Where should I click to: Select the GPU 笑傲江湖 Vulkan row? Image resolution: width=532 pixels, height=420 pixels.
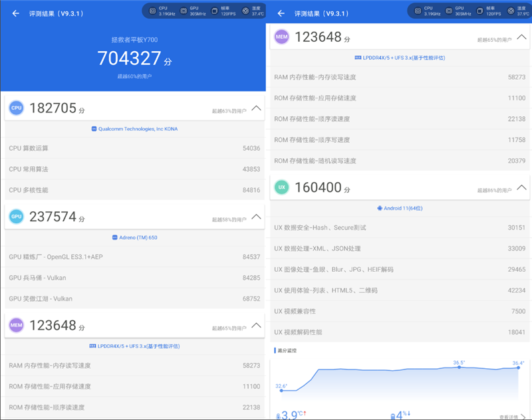point(135,298)
